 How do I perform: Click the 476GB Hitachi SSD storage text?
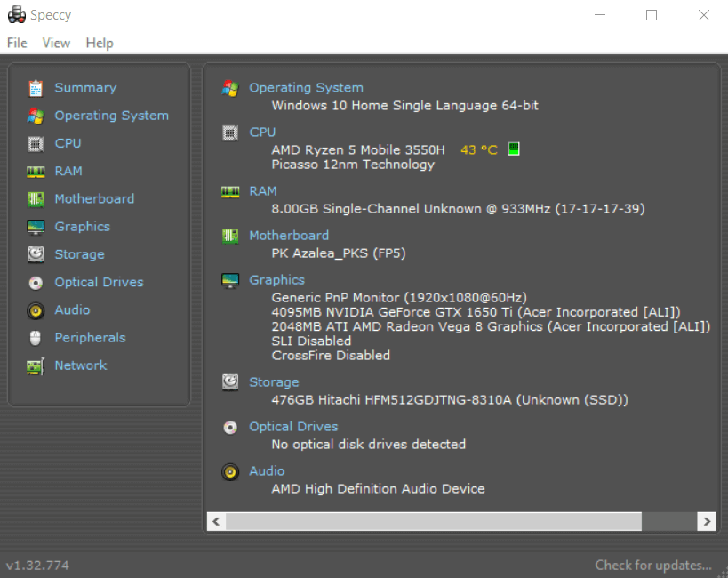[450, 400]
